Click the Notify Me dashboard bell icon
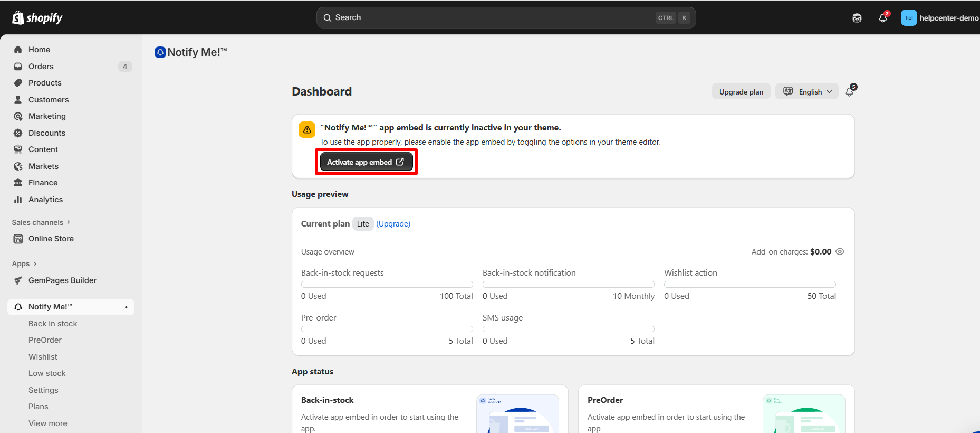980x433 pixels. (x=849, y=92)
